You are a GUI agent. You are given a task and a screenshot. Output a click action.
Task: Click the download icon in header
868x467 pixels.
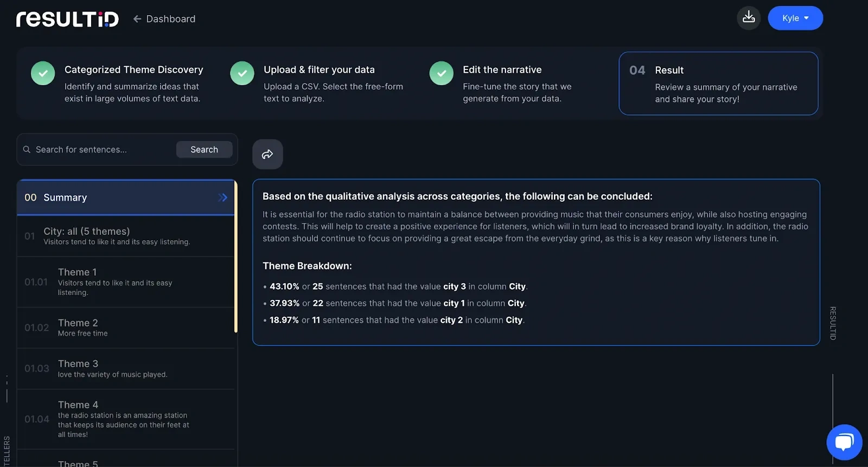click(x=749, y=18)
